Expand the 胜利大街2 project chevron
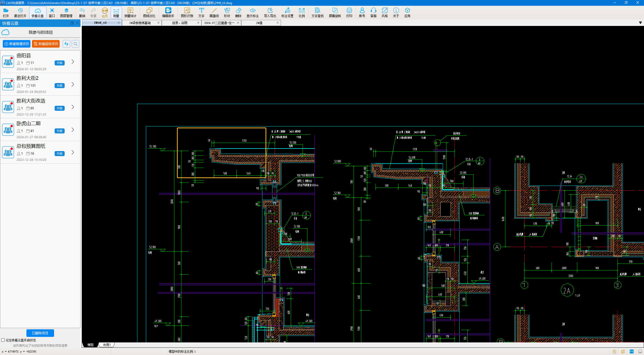 [73, 84]
